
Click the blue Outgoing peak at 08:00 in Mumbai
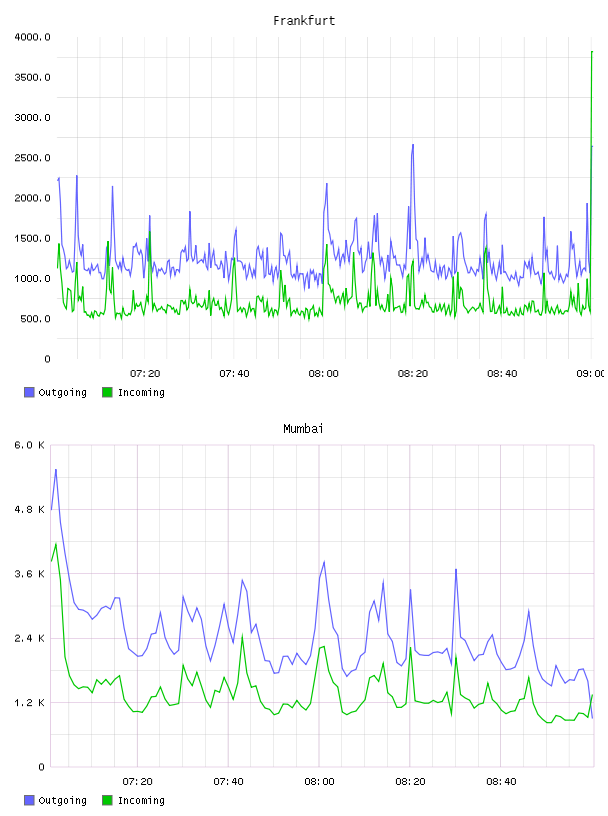(324, 562)
